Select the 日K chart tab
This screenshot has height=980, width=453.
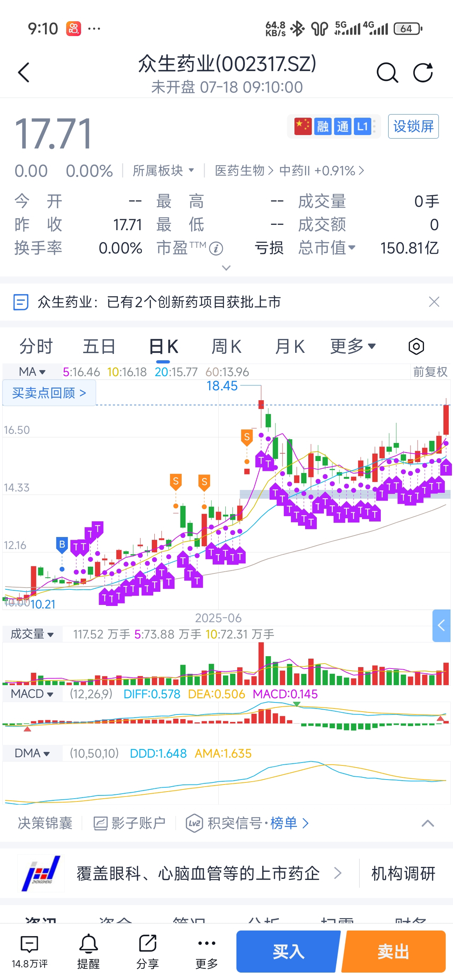pyautogui.click(x=163, y=346)
